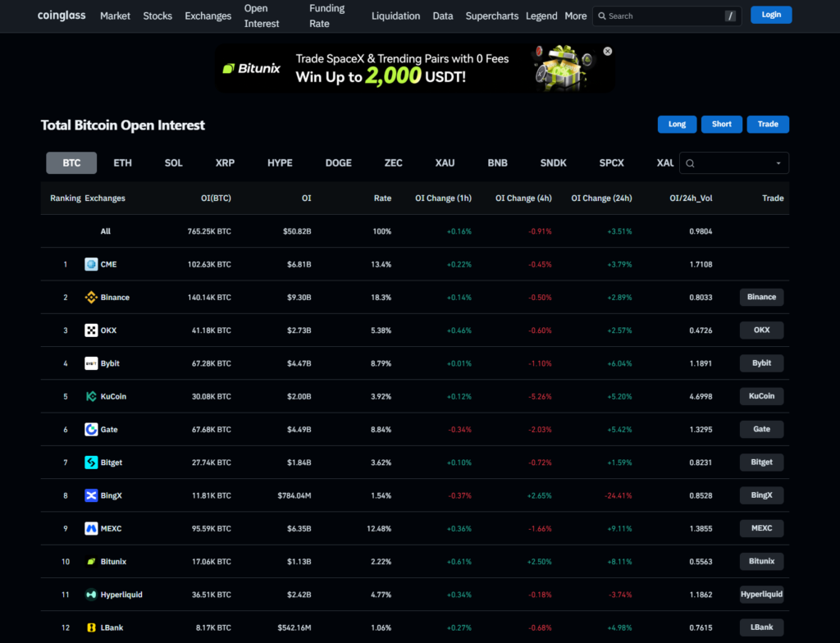Select the BNB coin tab
840x643 pixels.
pos(498,163)
